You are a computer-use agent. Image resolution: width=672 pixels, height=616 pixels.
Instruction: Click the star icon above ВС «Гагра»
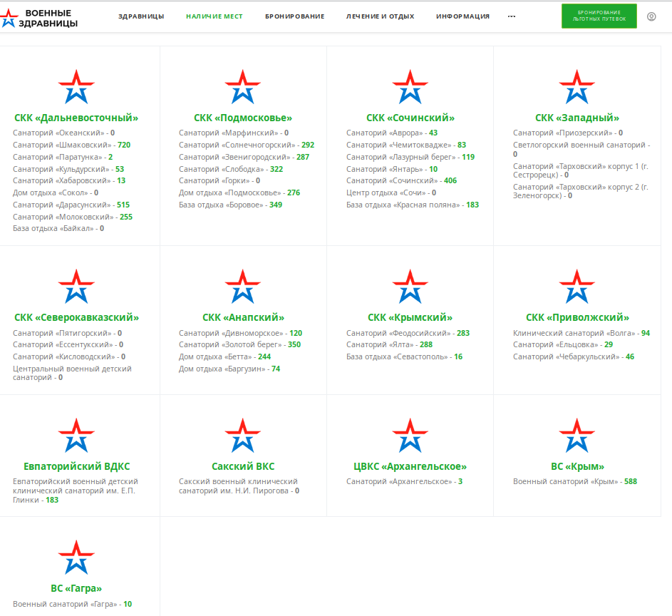[x=76, y=558]
